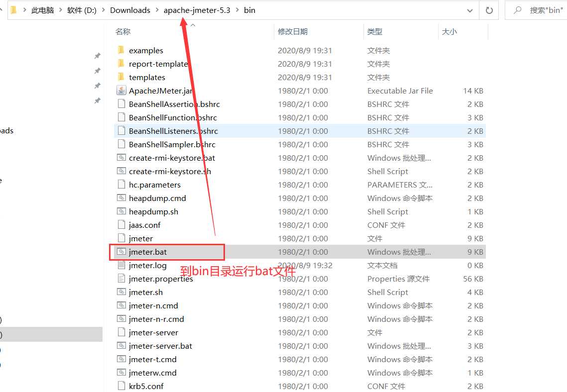The height and width of the screenshot is (392, 567).
Task: Click the create-rmi-keystore.bat batch icon
Action: [121, 158]
